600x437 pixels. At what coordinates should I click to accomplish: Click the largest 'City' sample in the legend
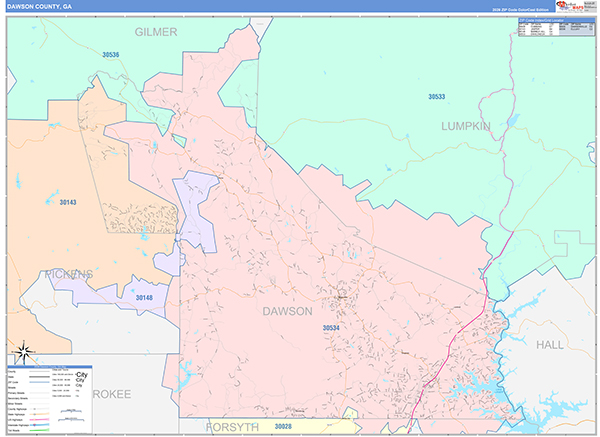(81, 375)
